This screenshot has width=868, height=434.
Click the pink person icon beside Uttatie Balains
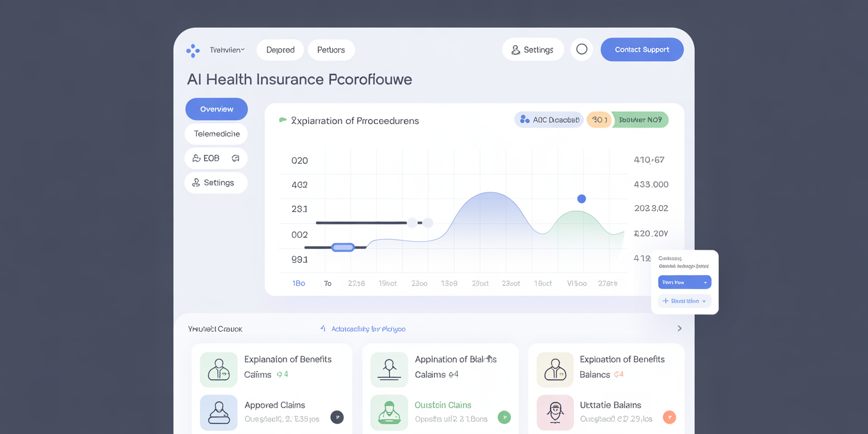(x=555, y=412)
